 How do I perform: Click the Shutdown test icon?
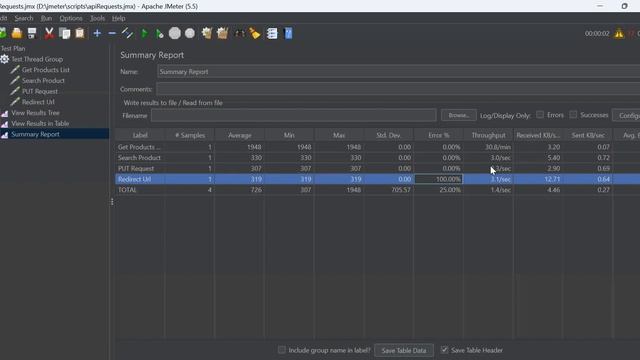190,33
